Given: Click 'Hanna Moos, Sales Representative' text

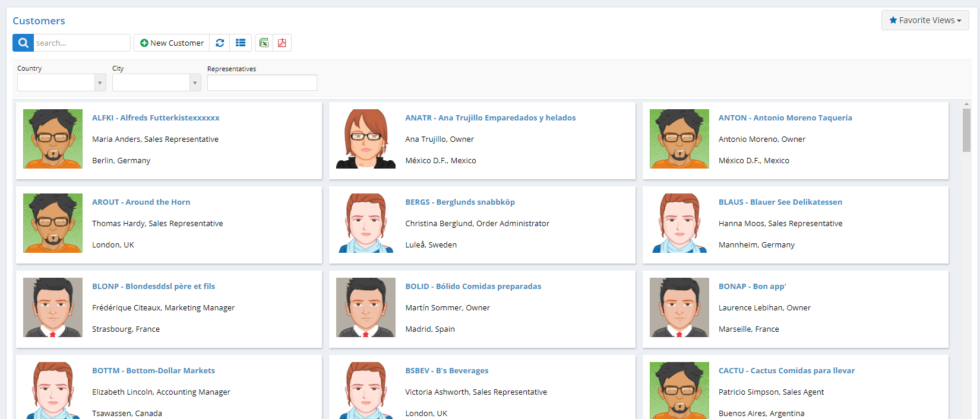Looking at the screenshot, I should pos(780,223).
